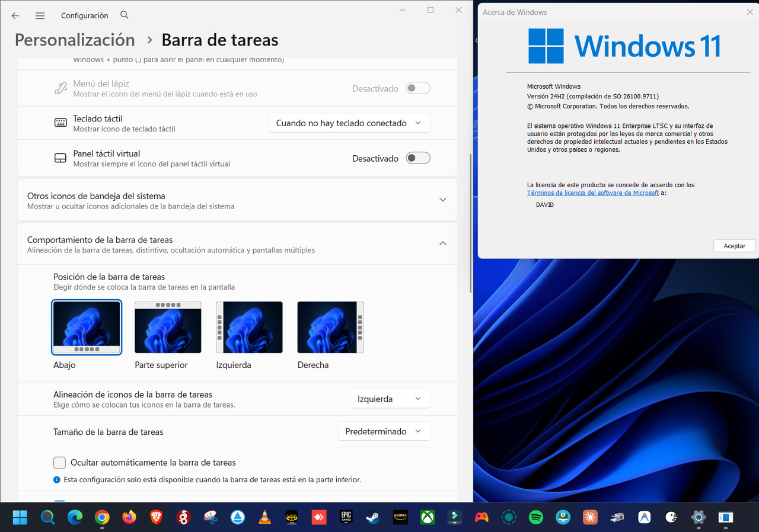Open the Windows Start menu
This screenshot has width=759, height=532.
[20, 517]
